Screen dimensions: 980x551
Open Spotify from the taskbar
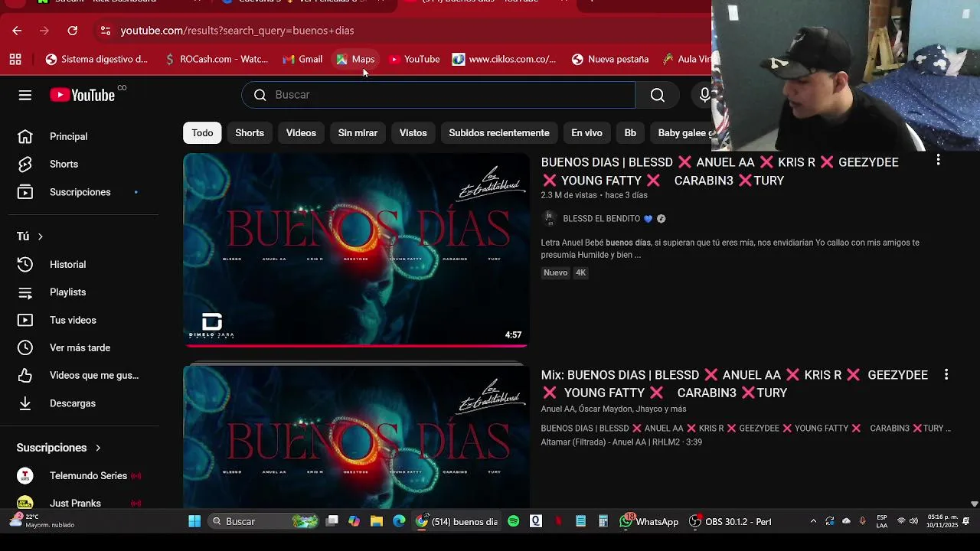(x=513, y=521)
